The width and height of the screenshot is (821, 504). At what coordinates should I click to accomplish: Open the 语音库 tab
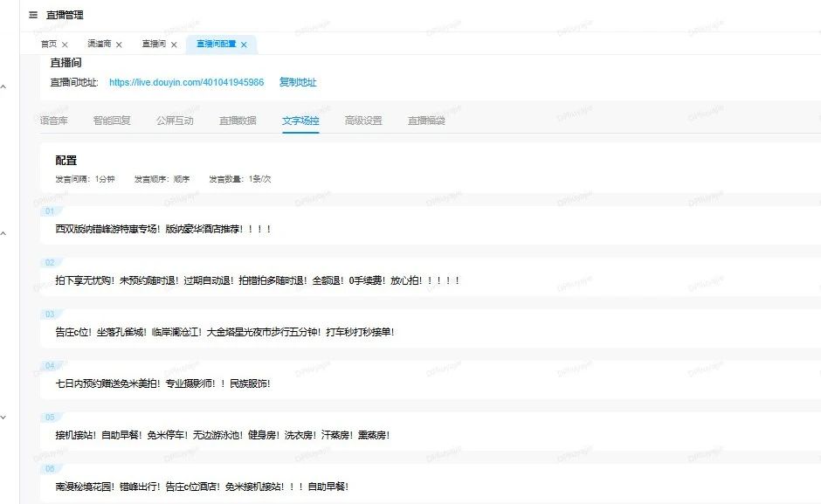54,121
